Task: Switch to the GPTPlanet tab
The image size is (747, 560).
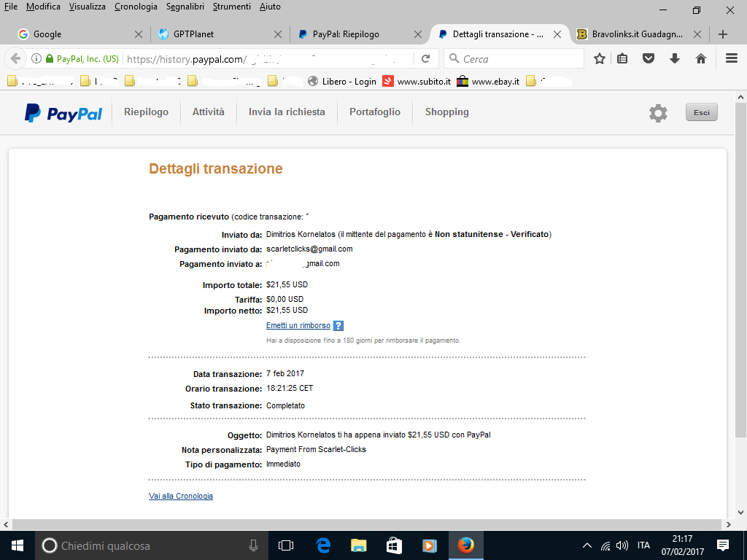Action: tap(217, 34)
